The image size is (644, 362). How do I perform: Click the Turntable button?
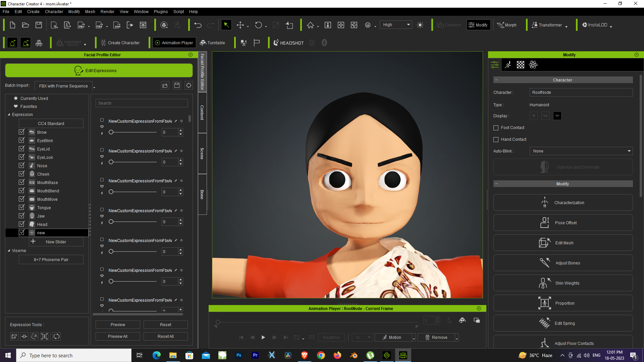tap(213, 43)
